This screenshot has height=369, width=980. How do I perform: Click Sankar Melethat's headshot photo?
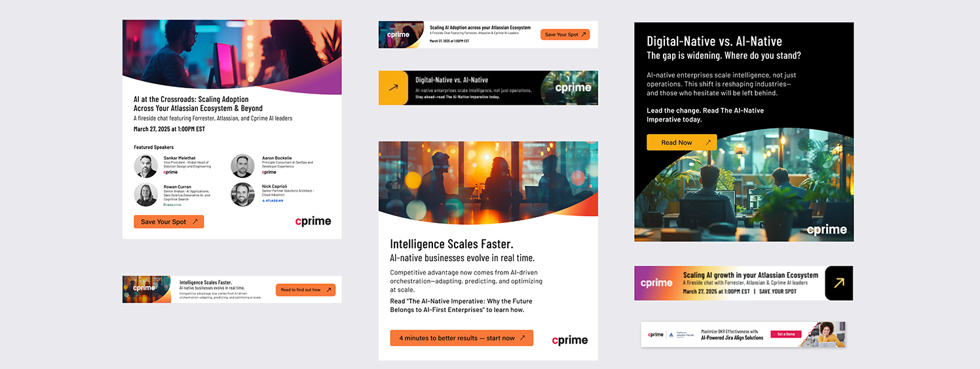tap(145, 166)
